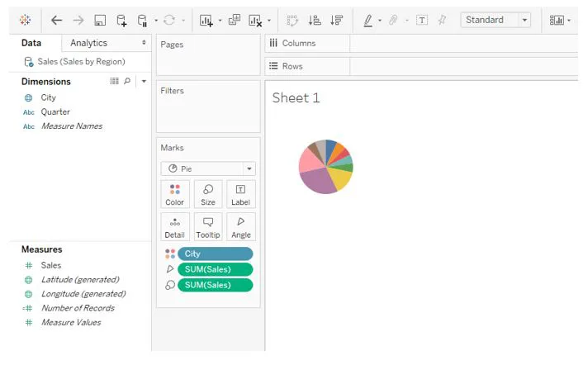
Task: Click the angle icon beside SUM(Sales) pill
Action: click(x=170, y=269)
